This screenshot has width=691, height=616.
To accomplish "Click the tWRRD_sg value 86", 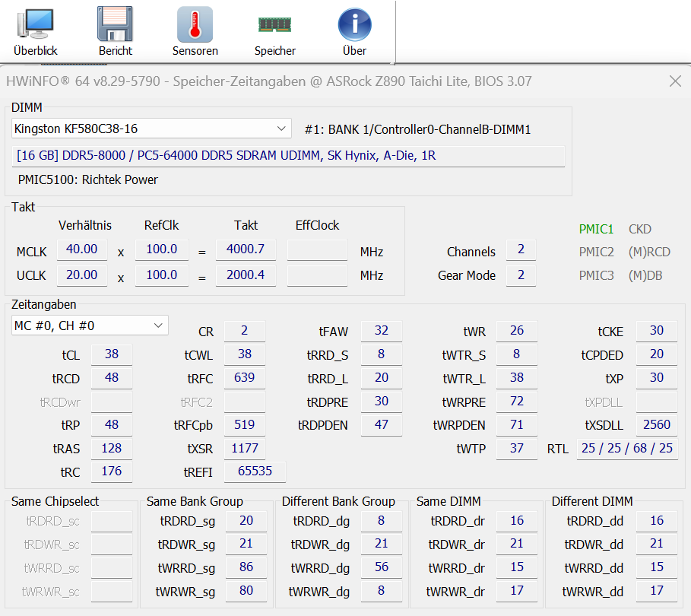I will coord(246,567).
